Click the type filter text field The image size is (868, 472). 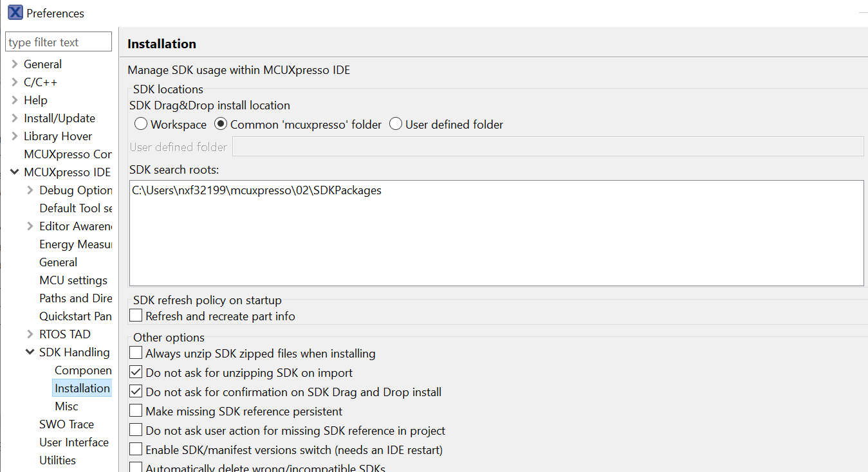coord(58,41)
